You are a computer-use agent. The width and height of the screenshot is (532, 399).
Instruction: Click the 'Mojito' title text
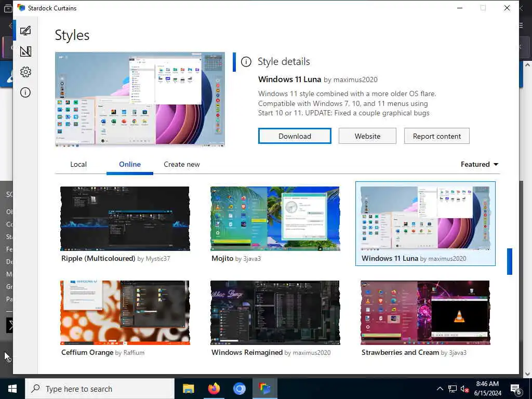pyautogui.click(x=222, y=258)
